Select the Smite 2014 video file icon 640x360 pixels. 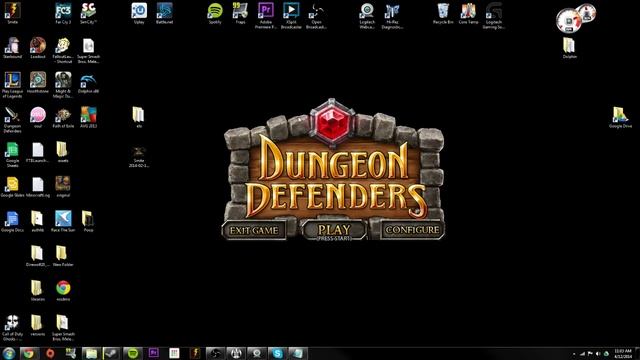139,156
